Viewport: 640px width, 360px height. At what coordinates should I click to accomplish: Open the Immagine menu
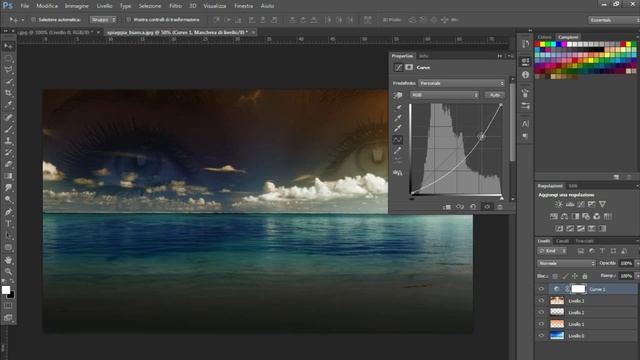click(76, 6)
